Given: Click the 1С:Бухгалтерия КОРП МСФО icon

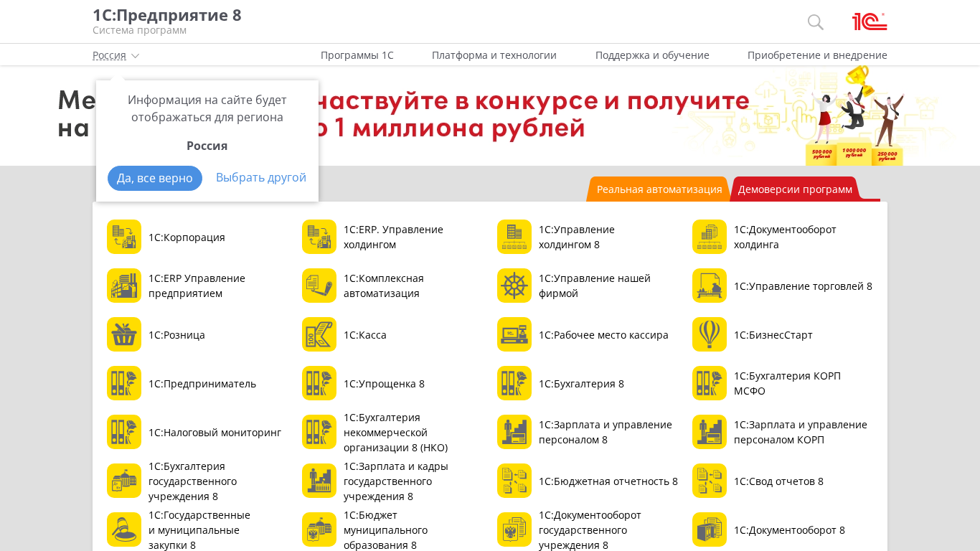Looking at the screenshot, I should pos(710,383).
